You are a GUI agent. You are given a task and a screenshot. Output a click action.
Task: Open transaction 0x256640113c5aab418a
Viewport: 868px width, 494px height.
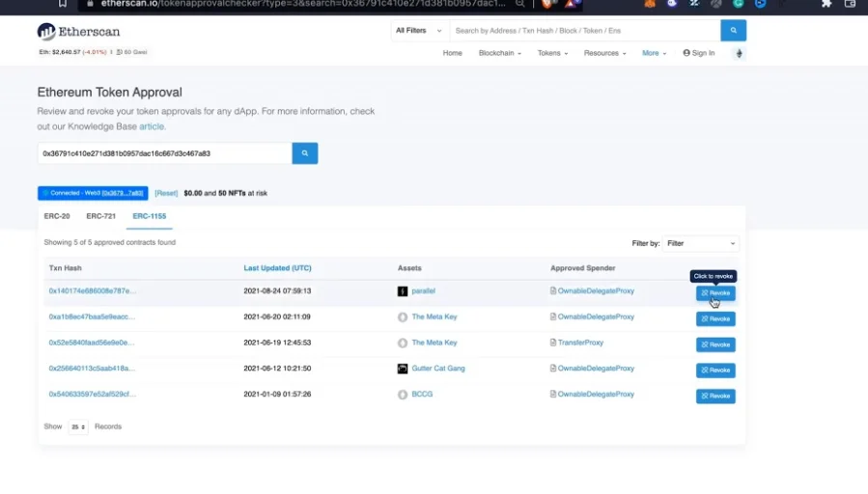coord(92,369)
